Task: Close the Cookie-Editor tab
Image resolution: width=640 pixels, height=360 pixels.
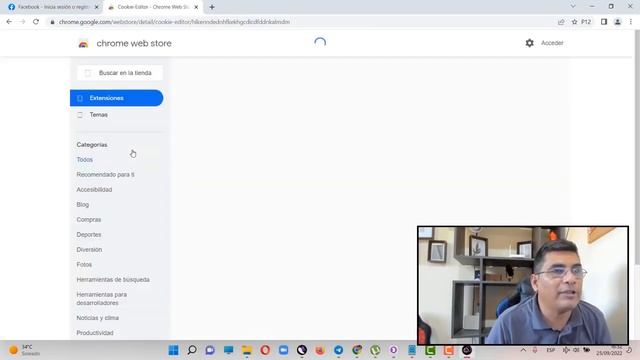Action: (x=196, y=7)
